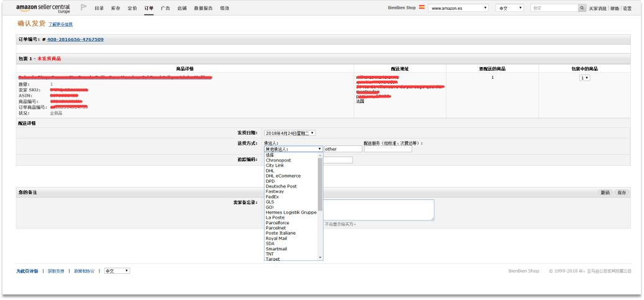Open the 绩效 menu

[225, 8]
